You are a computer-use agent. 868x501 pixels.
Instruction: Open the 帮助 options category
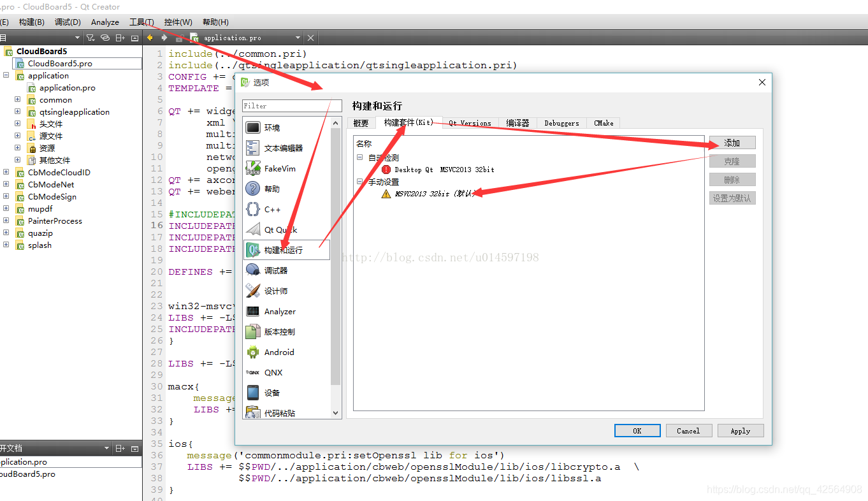[x=287, y=189]
